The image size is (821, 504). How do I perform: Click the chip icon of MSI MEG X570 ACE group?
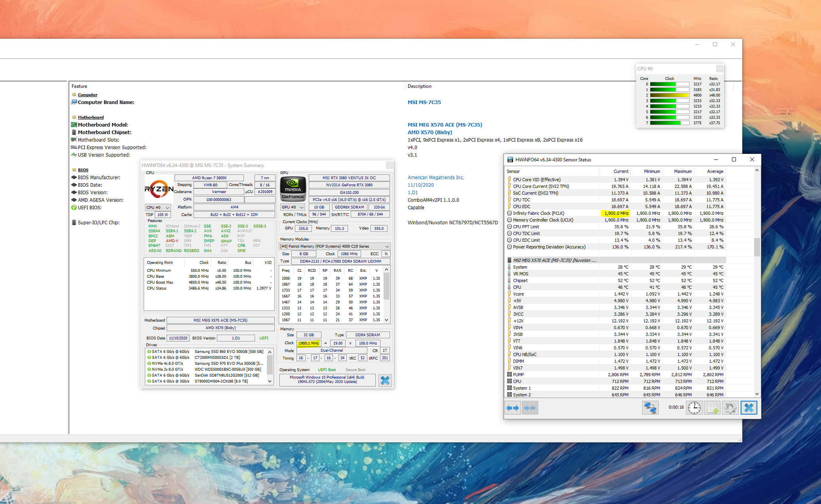pyautogui.click(x=509, y=260)
